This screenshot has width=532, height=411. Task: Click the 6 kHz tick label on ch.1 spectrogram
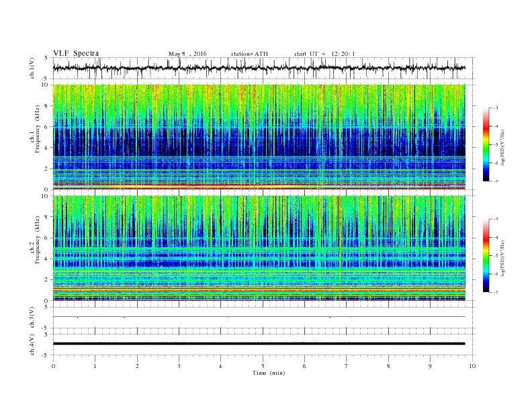(47, 127)
